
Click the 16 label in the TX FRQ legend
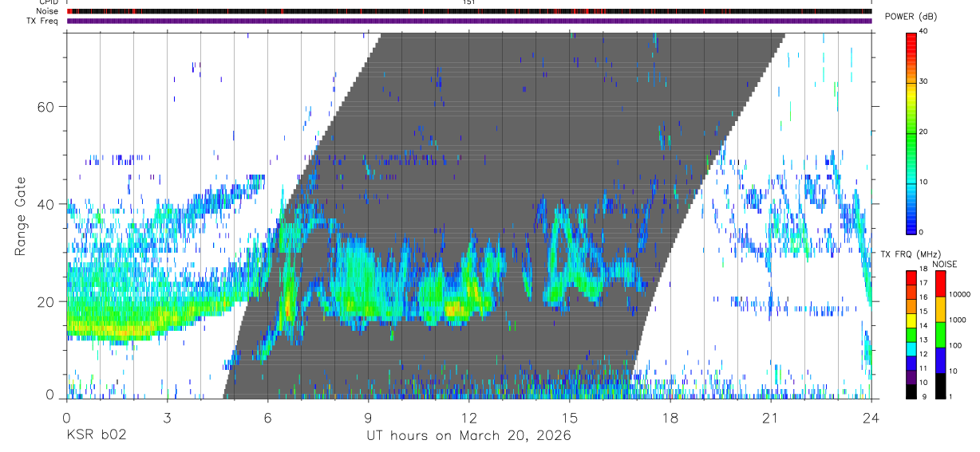pyautogui.click(x=923, y=297)
